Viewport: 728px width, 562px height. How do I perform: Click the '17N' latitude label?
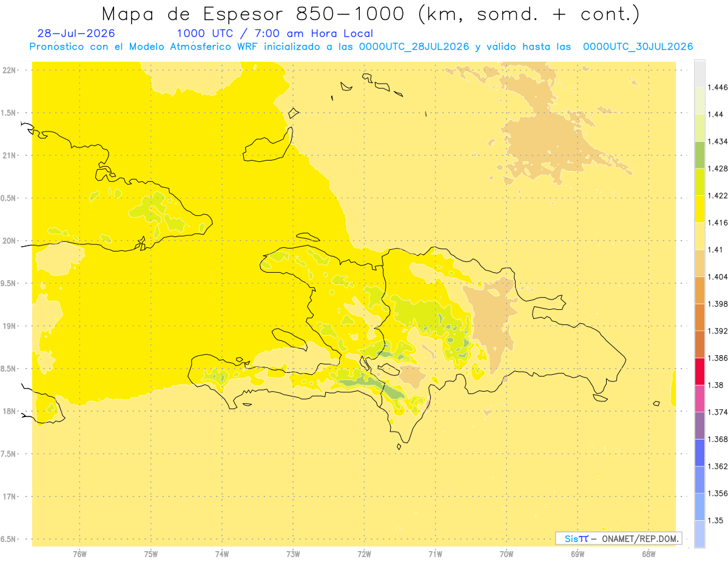[9, 497]
